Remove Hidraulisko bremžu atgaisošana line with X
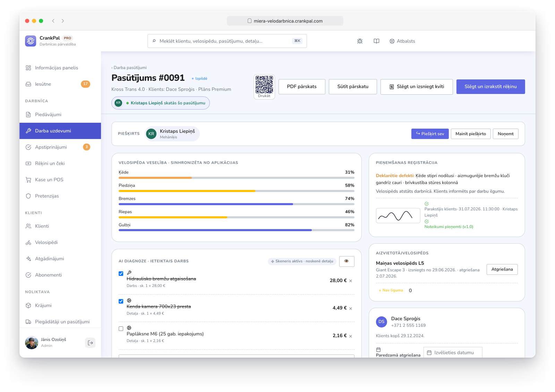 [351, 281]
